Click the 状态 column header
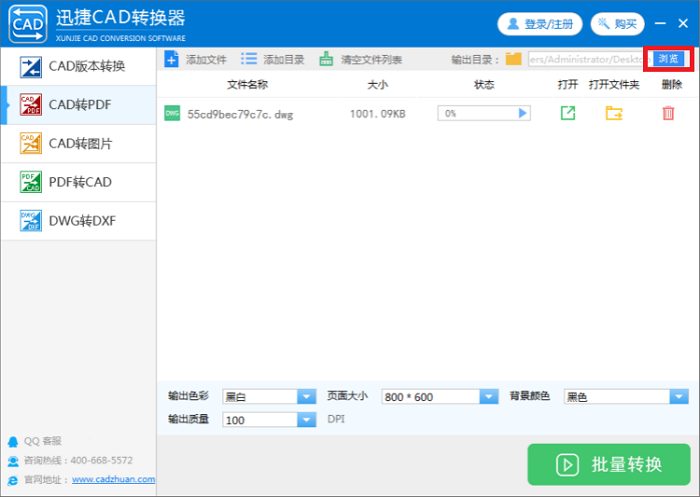Viewport: 700px width, 497px height. (x=484, y=84)
